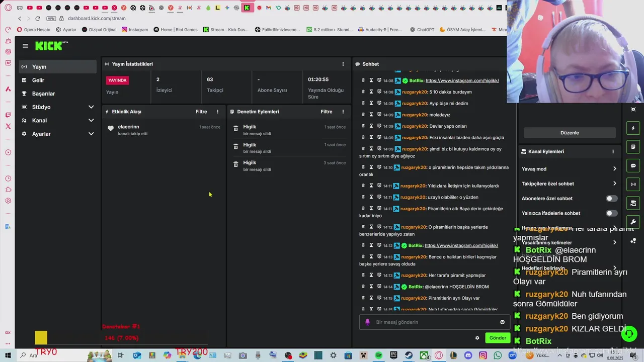The image size is (644, 362).
Task: Click the browser back arrow
Action: (20, 19)
